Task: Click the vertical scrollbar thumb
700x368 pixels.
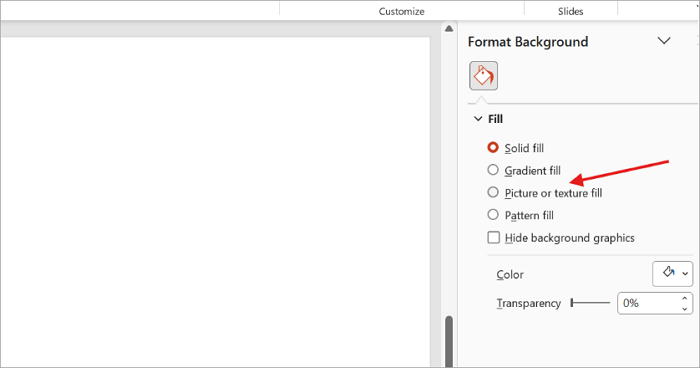Action: (x=449, y=342)
